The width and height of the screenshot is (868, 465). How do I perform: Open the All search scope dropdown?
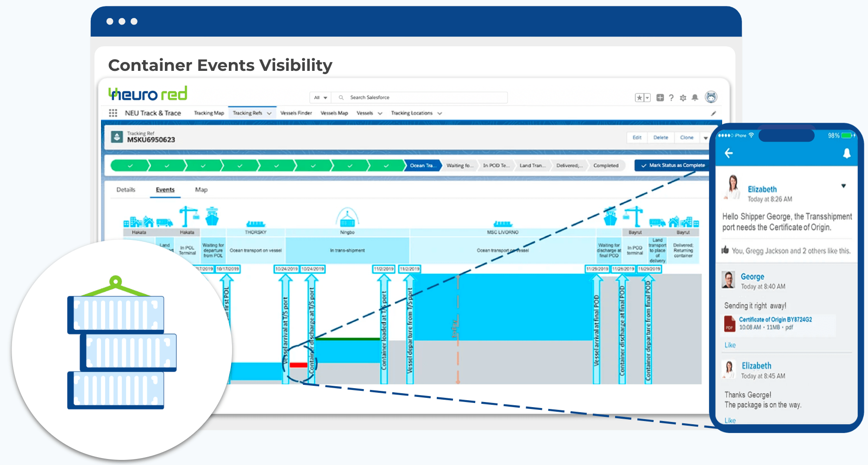[x=321, y=98]
